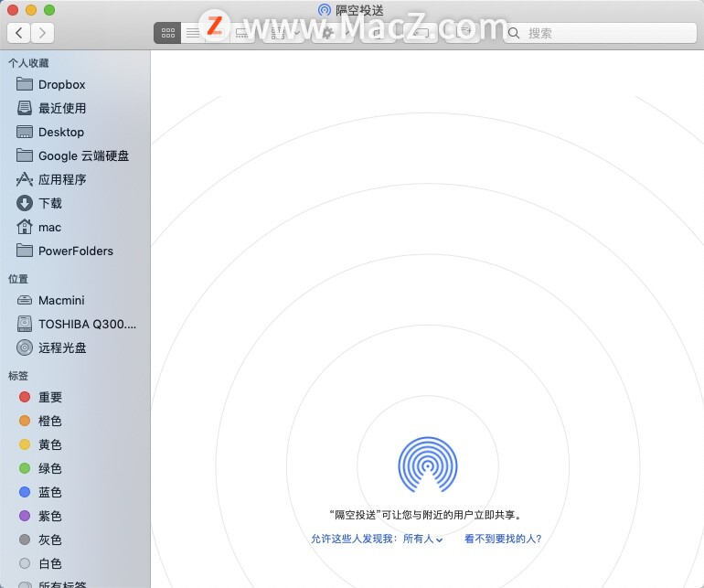The image size is (704, 588).
Task: Click the 个人收藏 section header
Action: 28,63
